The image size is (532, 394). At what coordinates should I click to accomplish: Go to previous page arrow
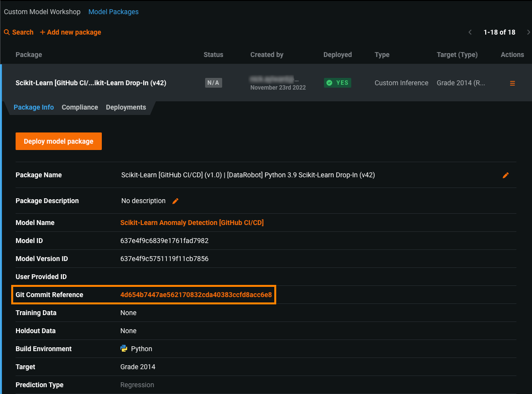click(x=470, y=32)
